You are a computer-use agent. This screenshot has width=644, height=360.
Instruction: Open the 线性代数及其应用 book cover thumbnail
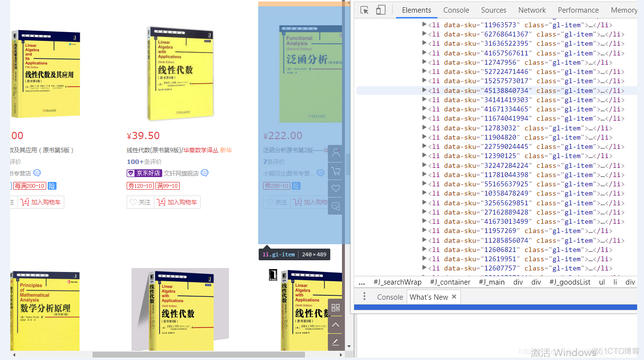[45, 73]
